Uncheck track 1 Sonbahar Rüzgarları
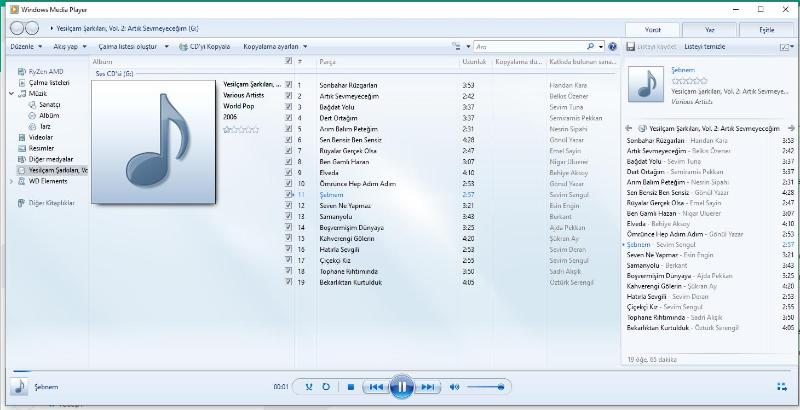800x410 pixels. point(289,85)
